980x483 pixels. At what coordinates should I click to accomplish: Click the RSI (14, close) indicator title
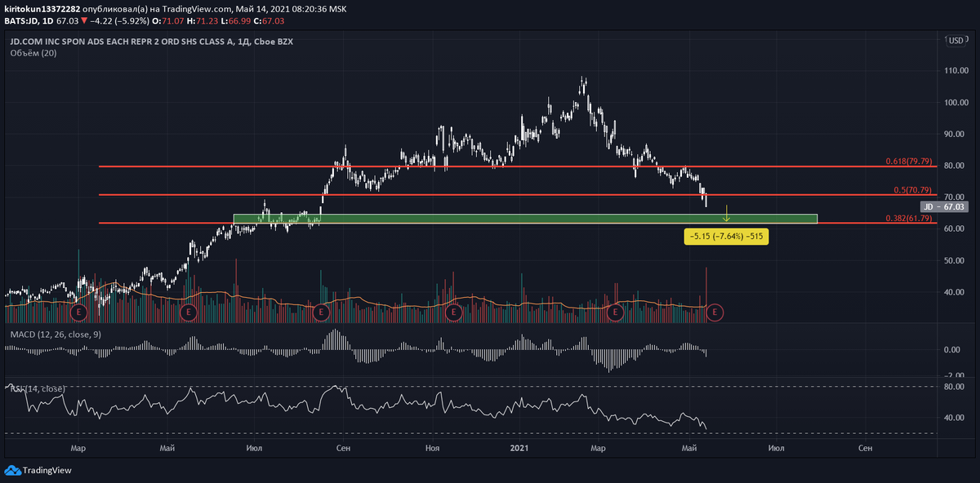[x=38, y=388]
